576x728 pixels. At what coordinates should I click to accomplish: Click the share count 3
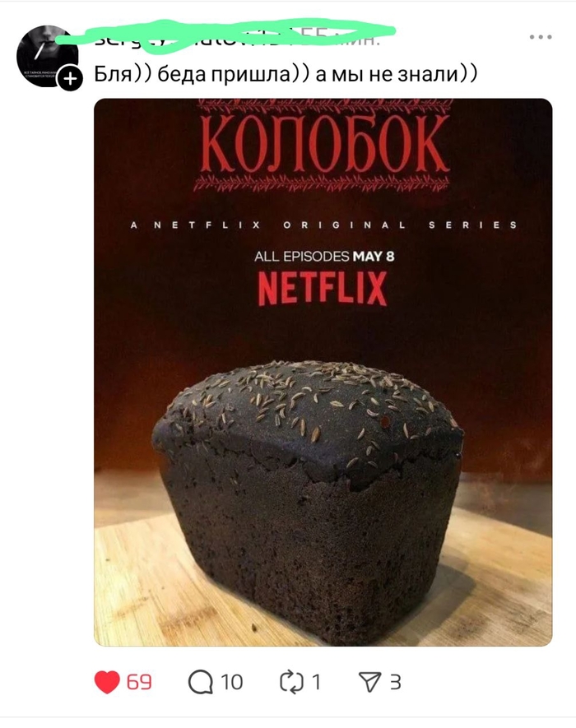[395, 683]
